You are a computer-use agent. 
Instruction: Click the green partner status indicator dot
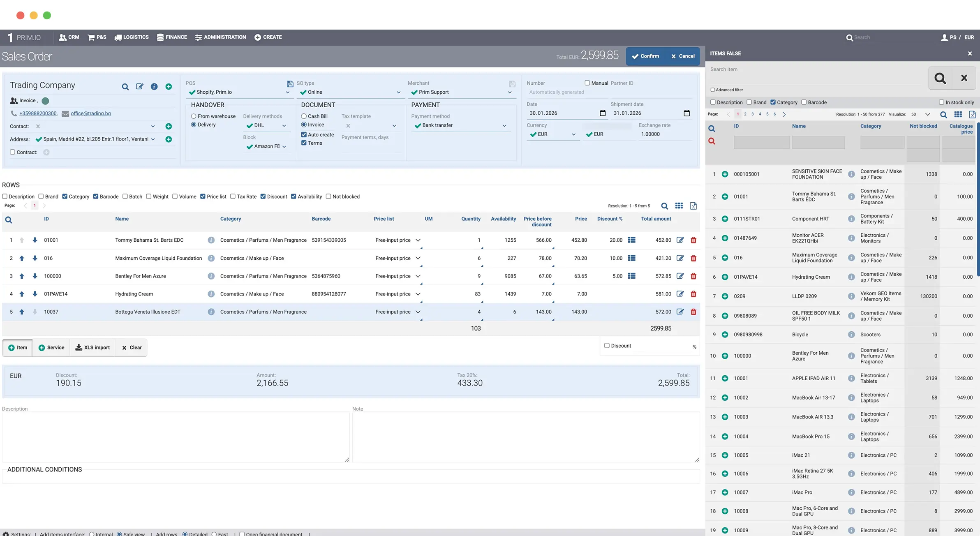pos(46,101)
